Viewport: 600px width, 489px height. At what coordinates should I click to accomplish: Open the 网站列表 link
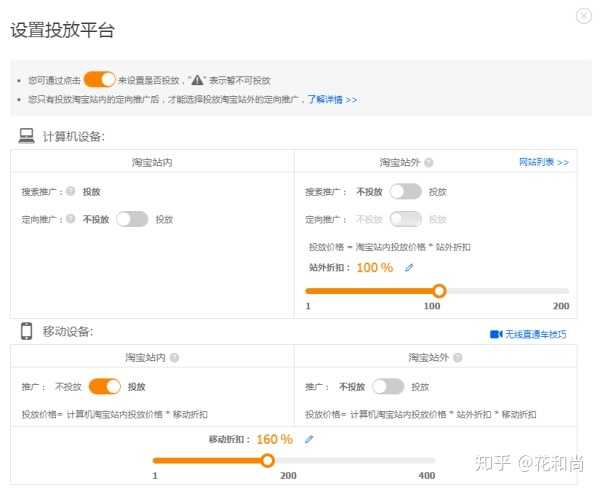click(543, 162)
